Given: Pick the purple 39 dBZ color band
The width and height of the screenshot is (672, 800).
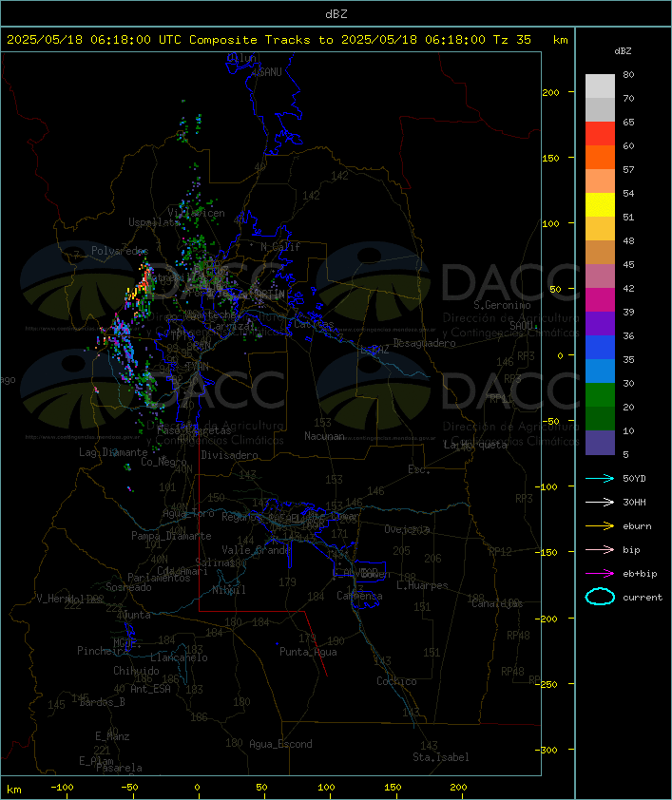Looking at the screenshot, I should click(x=600, y=323).
